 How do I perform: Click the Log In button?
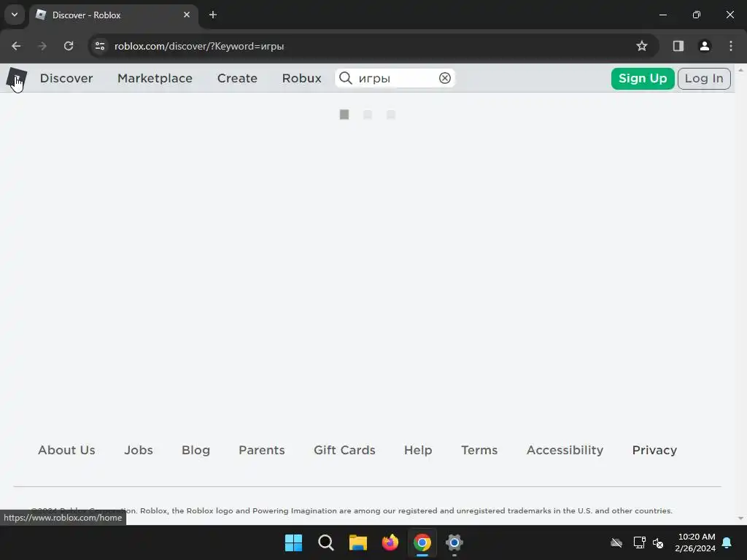coord(704,79)
